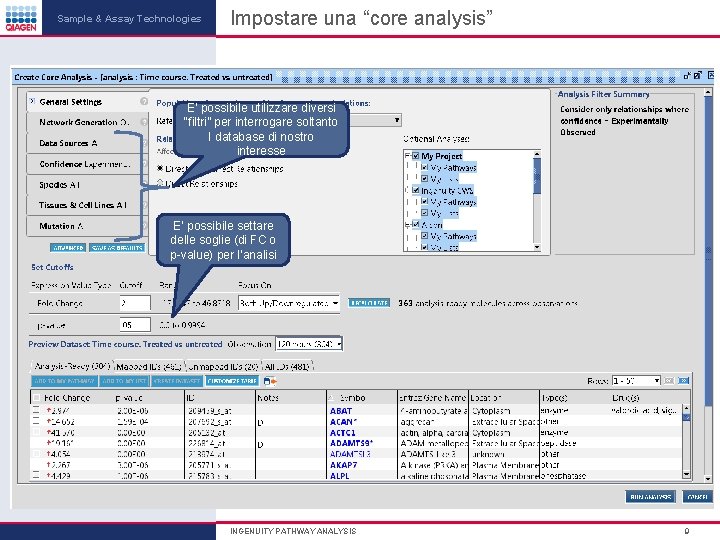Image resolution: width=720 pixels, height=540 pixels.
Task: Click the p-value cutoff field
Action: coord(135,325)
